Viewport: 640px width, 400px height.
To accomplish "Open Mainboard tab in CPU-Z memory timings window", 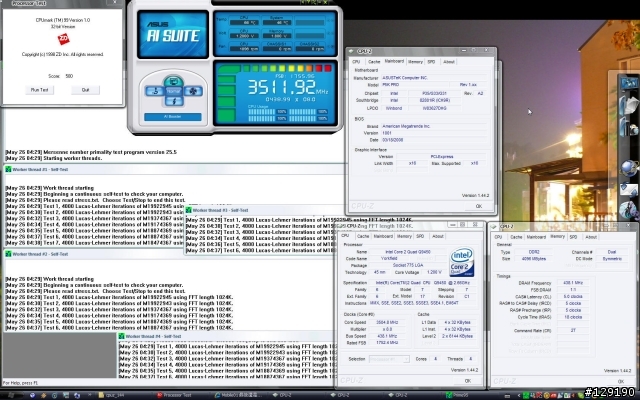I will (x=536, y=237).
